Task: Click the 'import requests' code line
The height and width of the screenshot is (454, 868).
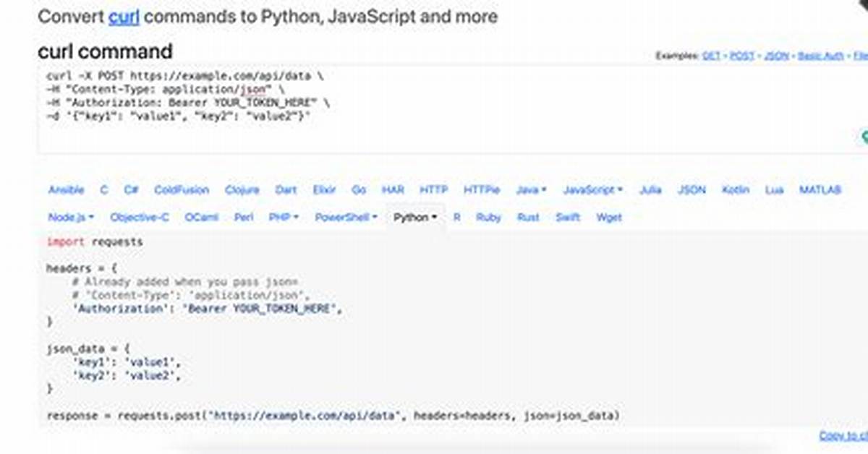Action: 95,242
